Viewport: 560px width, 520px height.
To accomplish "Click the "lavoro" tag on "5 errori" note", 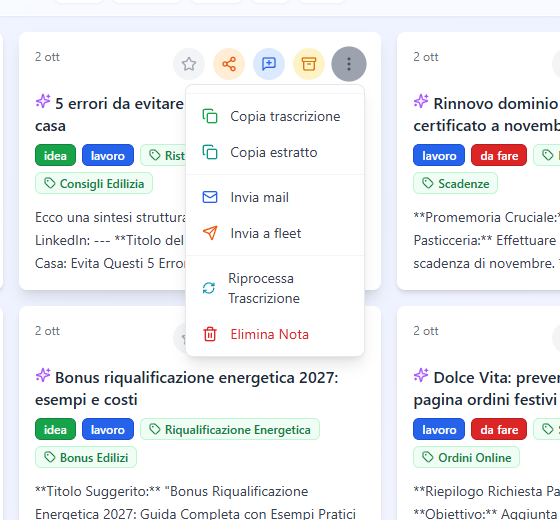I will (x=108, y=155).
